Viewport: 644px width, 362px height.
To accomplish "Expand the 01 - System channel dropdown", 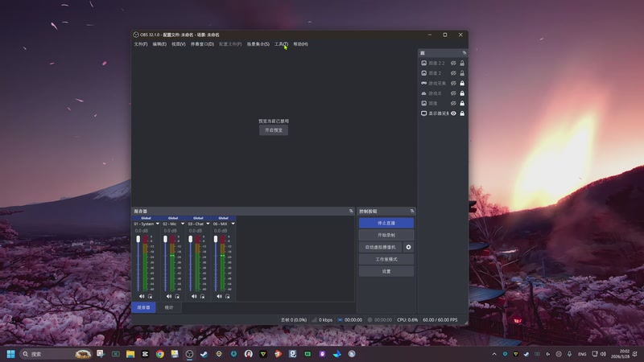I will point(157,224).
